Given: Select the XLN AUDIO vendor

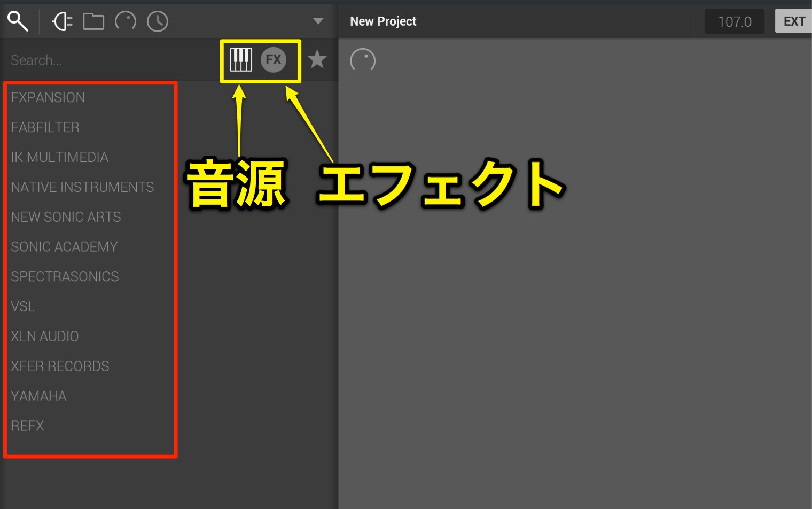Looking at the screenshot, I should click(x=45, y=336).
